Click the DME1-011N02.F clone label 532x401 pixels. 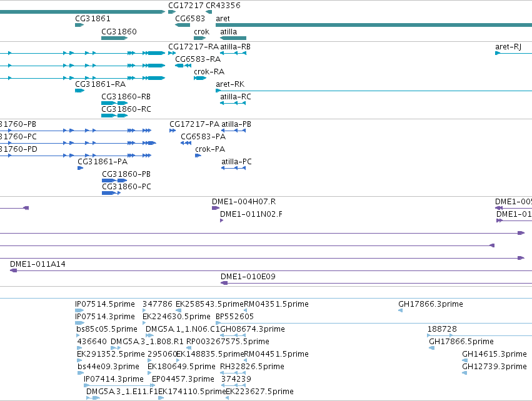tap(251, 214)
